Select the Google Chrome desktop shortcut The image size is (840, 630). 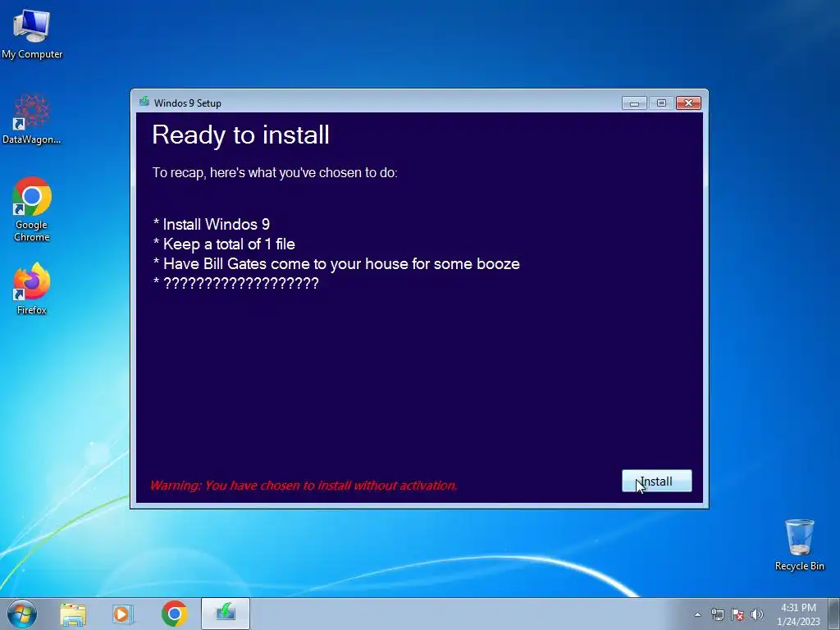32,209
